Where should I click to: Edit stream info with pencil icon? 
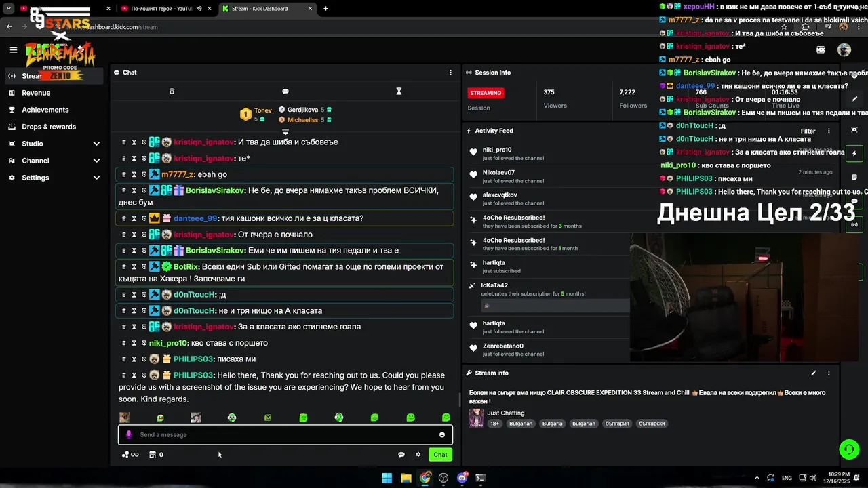click(x=814, y=373)
